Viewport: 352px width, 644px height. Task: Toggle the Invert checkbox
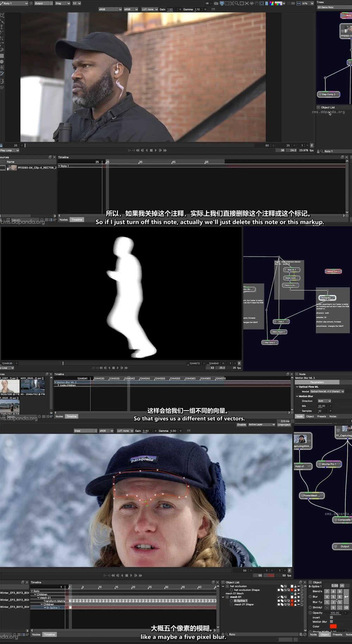[x=331, y=617]
